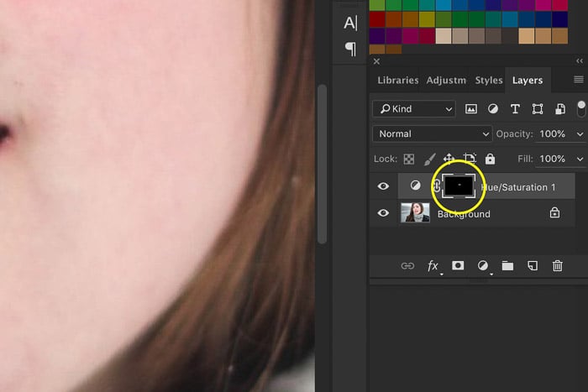
Task: Switch to the Libraries tab
Action: coord(398,81)
